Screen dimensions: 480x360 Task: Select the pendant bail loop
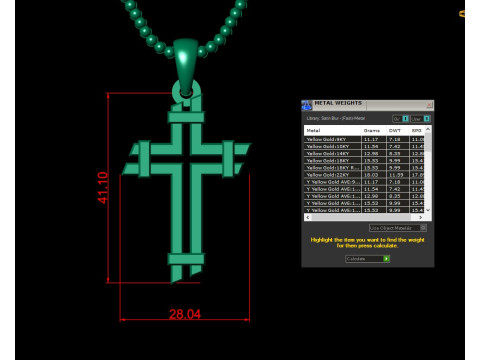pyautogui.click(x=186, y=67)
